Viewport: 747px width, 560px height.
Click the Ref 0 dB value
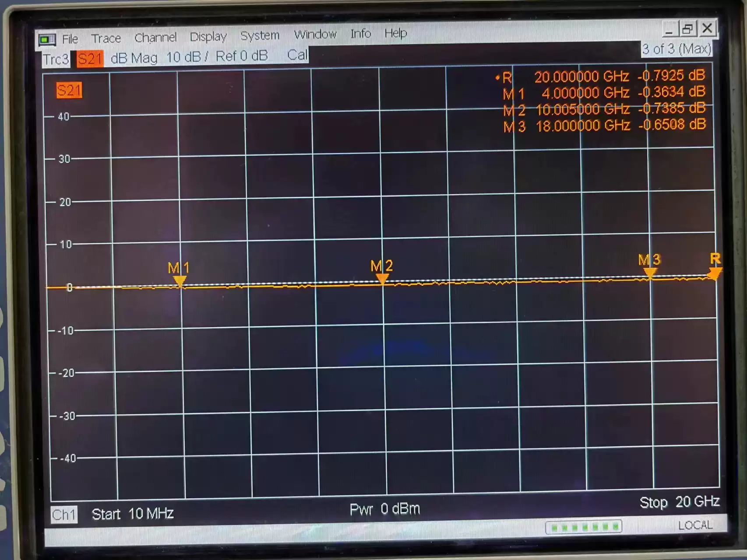pos(241,56)
